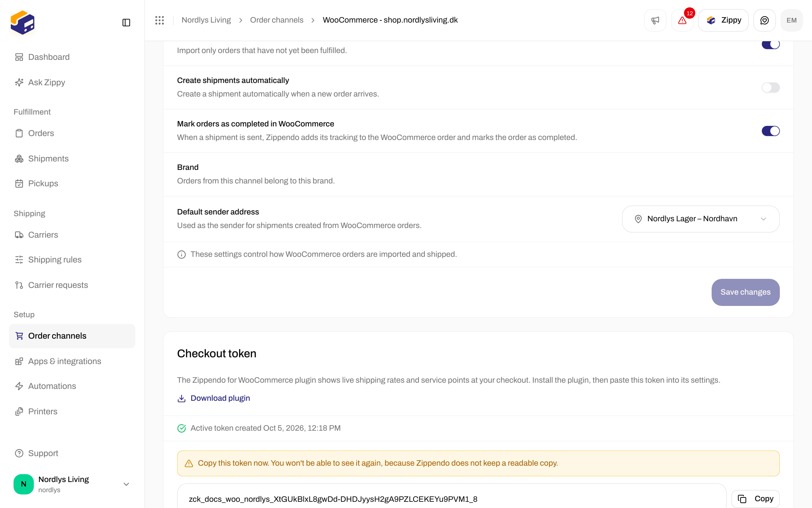Viewport: 812px width, 508px height.
Task: Open Automations
Action: 72,386
